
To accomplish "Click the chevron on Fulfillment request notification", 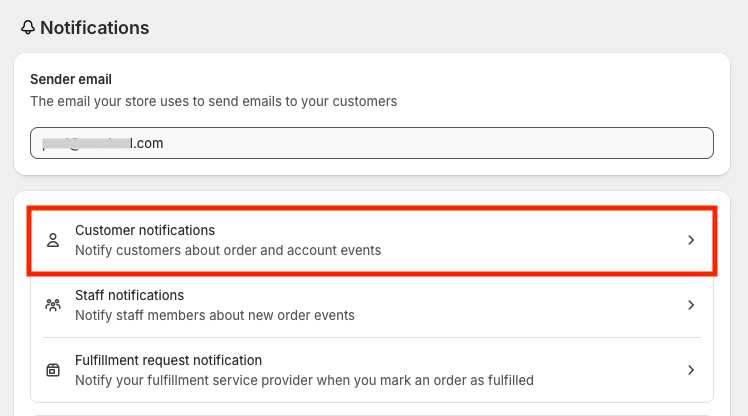I will pos(691,370).
